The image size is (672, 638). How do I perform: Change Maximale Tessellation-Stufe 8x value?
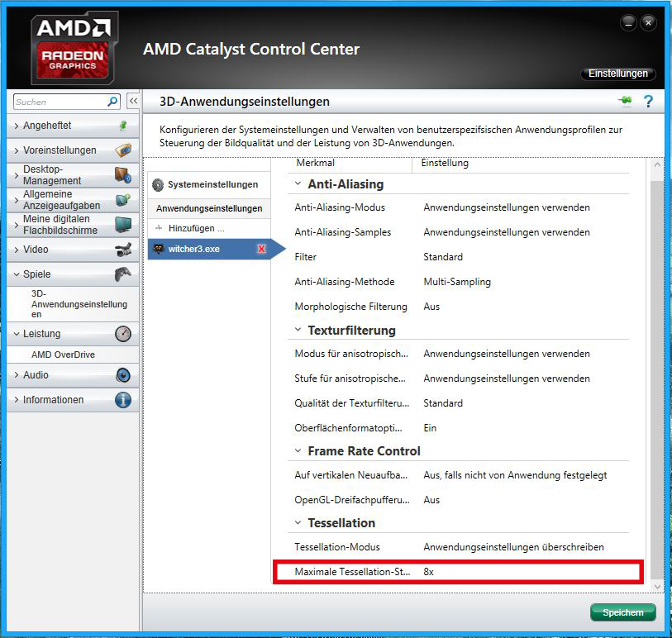(428, 572)
